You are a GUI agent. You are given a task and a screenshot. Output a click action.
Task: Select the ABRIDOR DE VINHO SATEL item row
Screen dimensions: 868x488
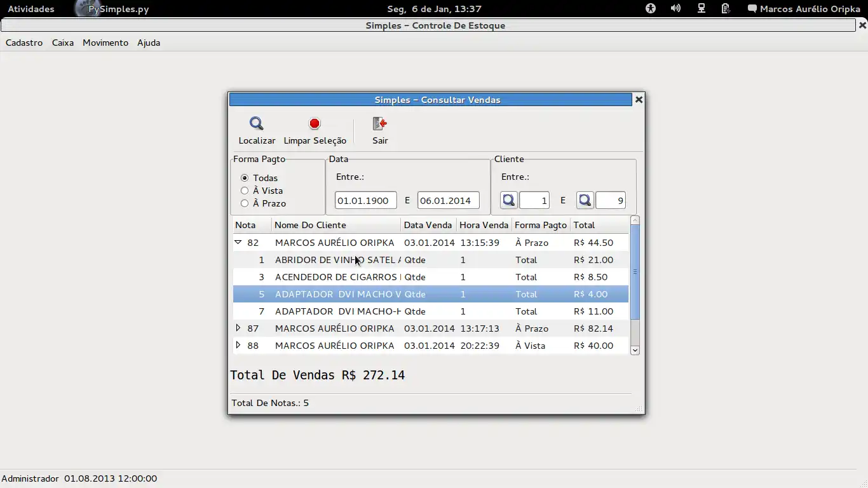point(431,260)
